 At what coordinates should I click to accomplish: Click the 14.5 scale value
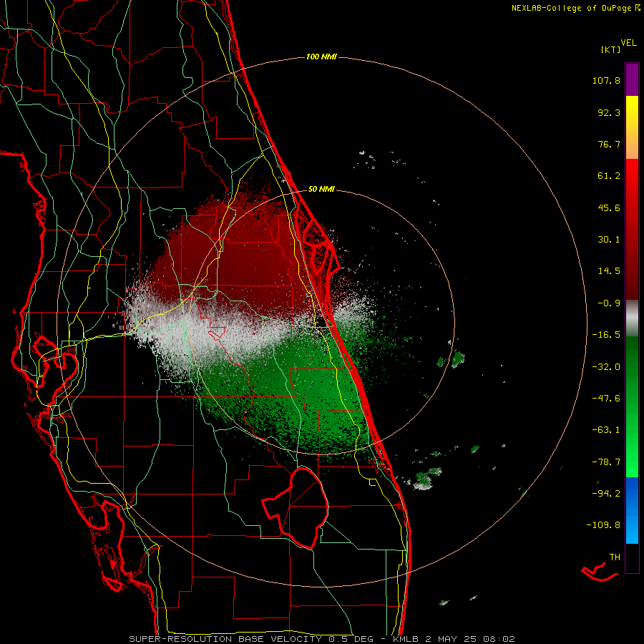click(x=609, y=271)
